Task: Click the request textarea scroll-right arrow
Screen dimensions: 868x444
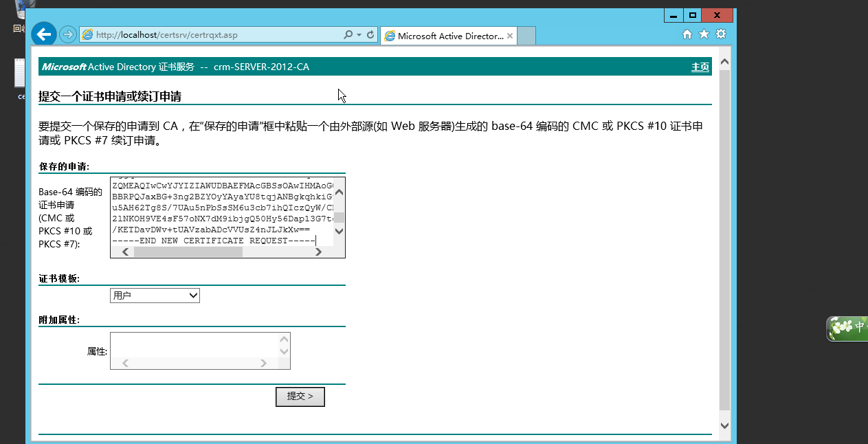Action: (x=318, y=252)
